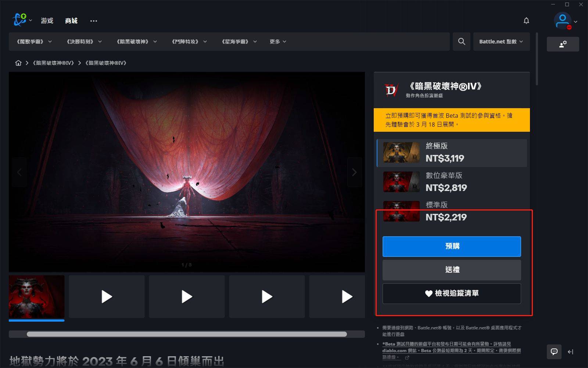588x368 pixels.
Task: Show the previous gallery image arrow
Action: coord(19,172)
